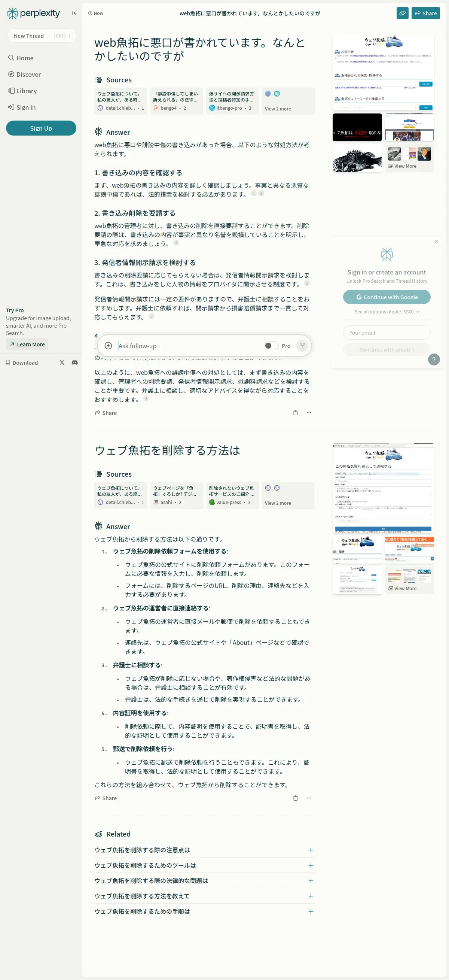Click Sign in in the sidebar

coord(22,107)
